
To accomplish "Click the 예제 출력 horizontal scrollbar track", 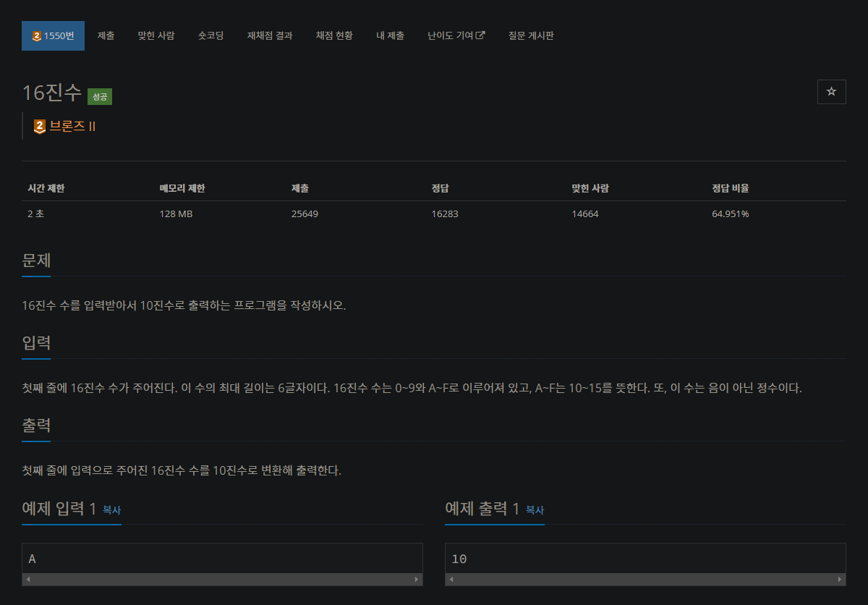I will 646,580.
